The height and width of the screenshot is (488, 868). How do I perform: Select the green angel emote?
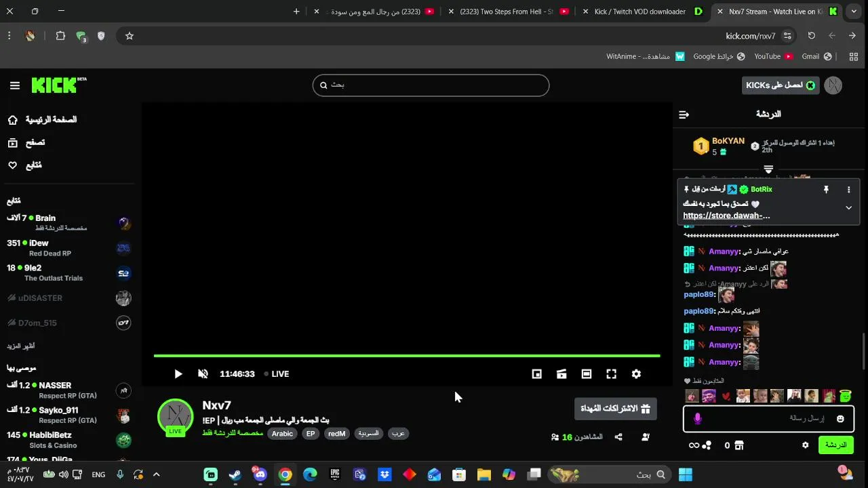845,396
